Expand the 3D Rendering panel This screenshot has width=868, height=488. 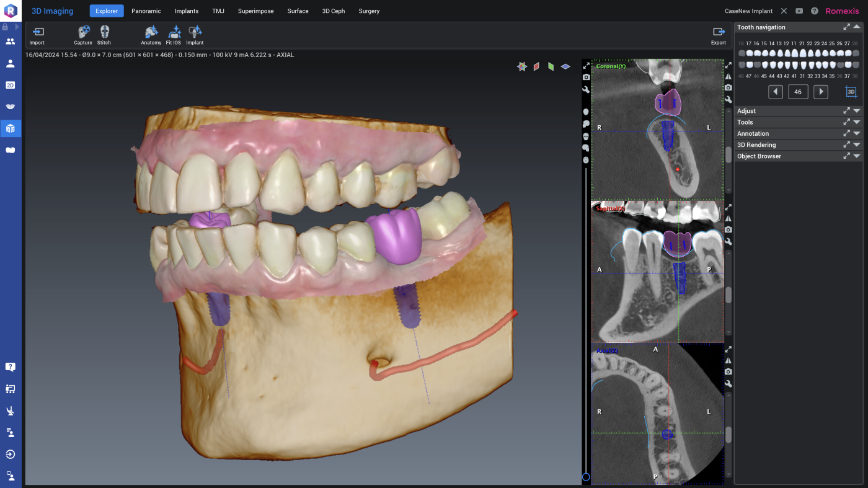click(856, 145)
